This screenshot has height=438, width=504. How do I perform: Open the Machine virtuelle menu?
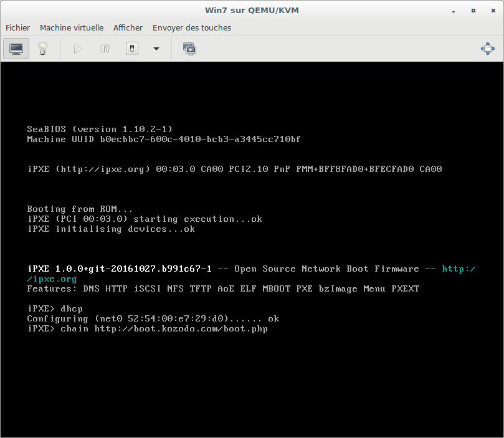[72, 27]
